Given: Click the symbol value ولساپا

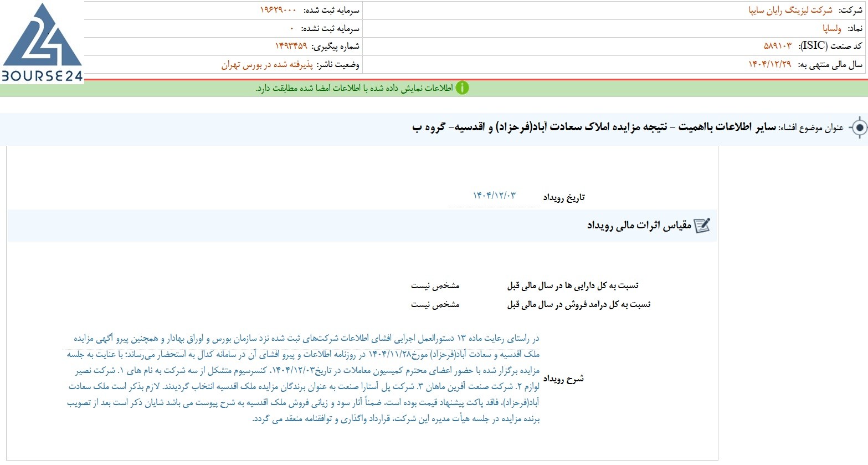Looking at the screenshot, I should coord(832,28).
